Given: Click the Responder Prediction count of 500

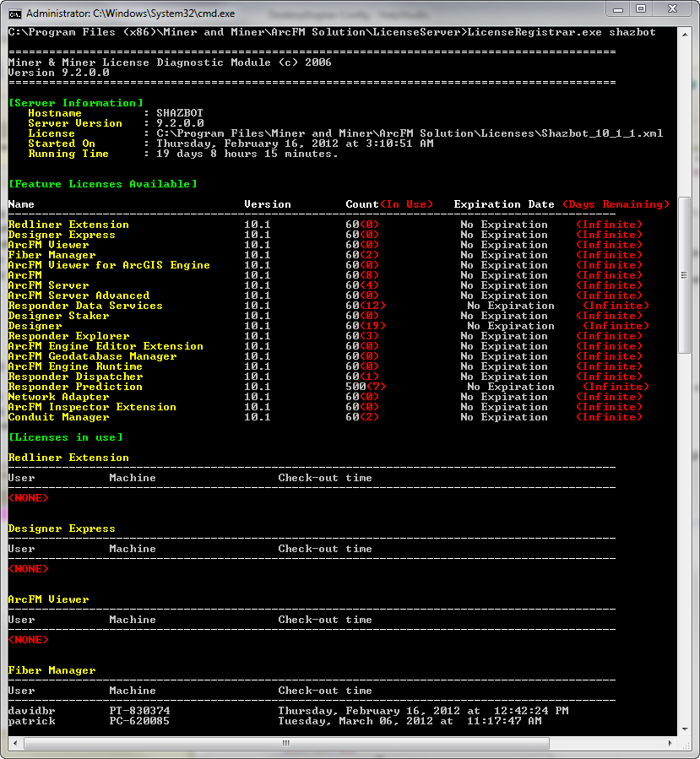Looking at the screenshot, I should click(355, 387).
